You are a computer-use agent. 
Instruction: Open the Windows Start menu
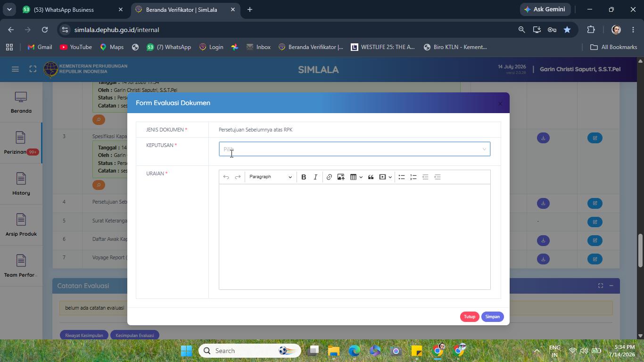(x=186, y=351)
